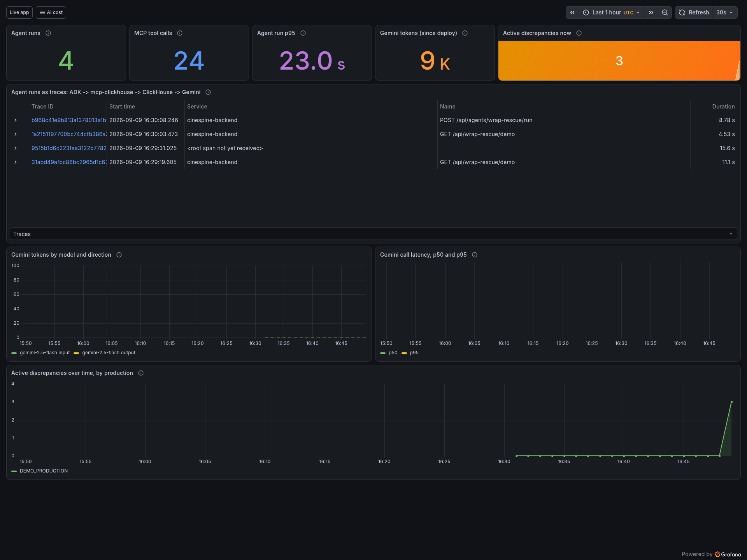Show info for Agent run p95 panel
747x560 pixels.
click(x=303, y=33)
